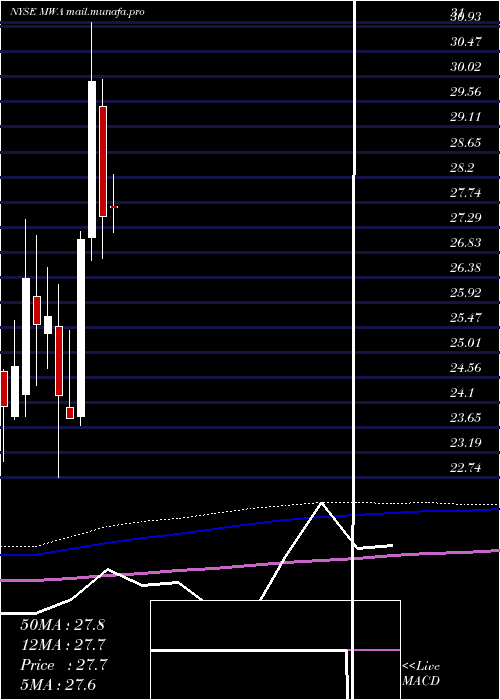The image size is (500, 700).
Task: Click the 27.29 price axis label
Action: tap(466, 218)
